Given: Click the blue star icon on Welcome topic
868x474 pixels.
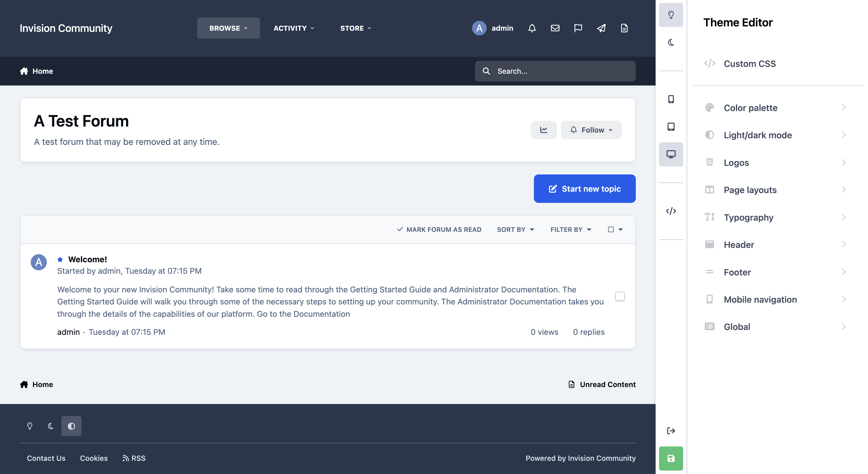Looking at the screenshot, I should tap(60, 259).
